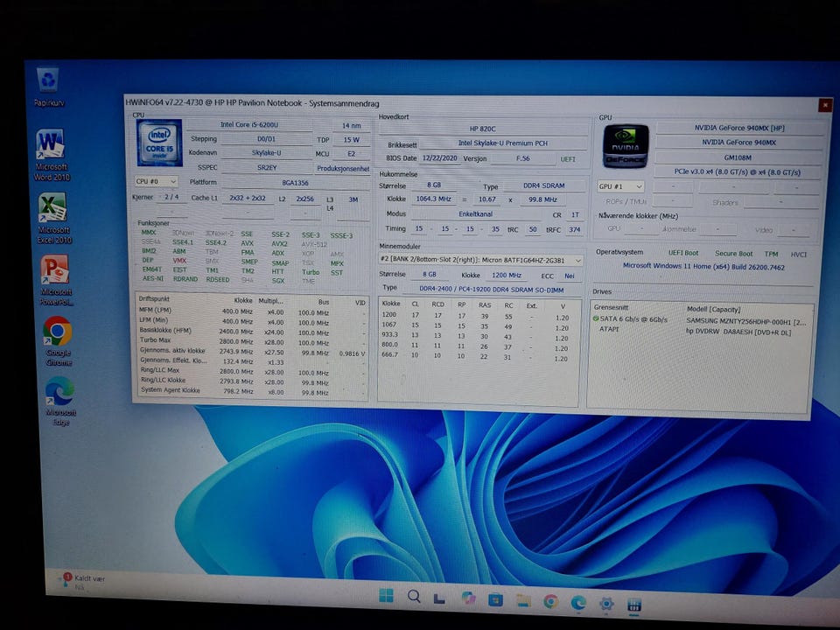The image size is (840, 630).
Task: Open Microsoft Edge desktop shortcut
Action: click(59, 391)
